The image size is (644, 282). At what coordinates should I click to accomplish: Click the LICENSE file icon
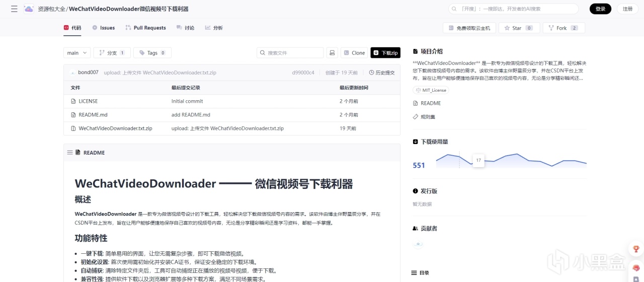click(73, 101)
